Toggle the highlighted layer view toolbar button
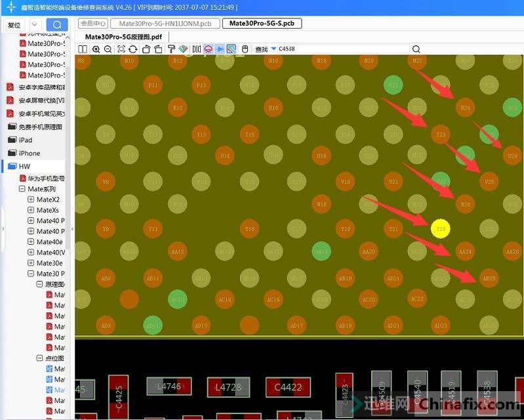Viewport: 524px width, 420px height. click(232, 49)
